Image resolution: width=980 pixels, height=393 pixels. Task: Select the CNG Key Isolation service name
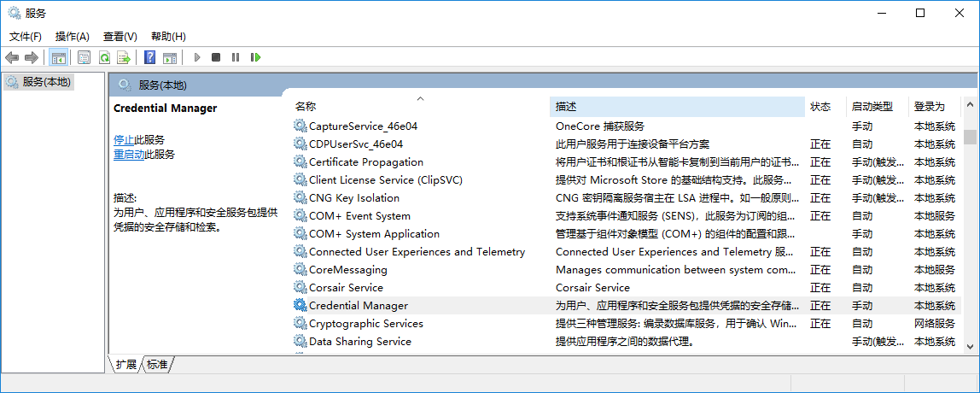354,197
